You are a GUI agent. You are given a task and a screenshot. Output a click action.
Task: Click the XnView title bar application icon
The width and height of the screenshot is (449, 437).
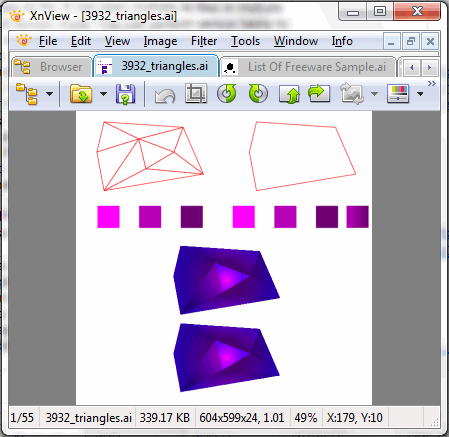(x=17, y=16)
